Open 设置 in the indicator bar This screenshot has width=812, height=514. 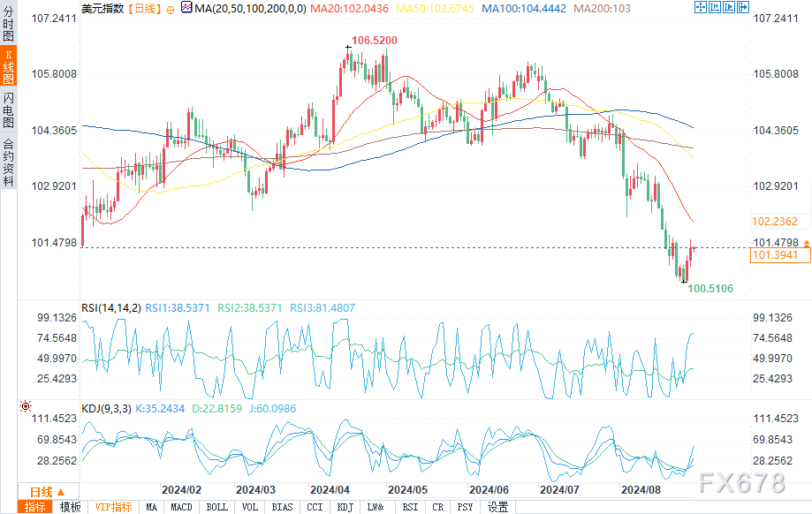[x=497, y=507]
